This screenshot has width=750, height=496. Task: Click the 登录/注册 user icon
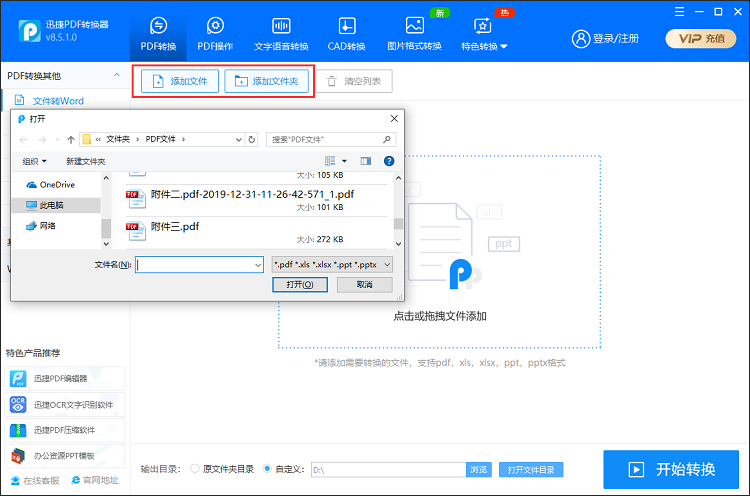581,39
